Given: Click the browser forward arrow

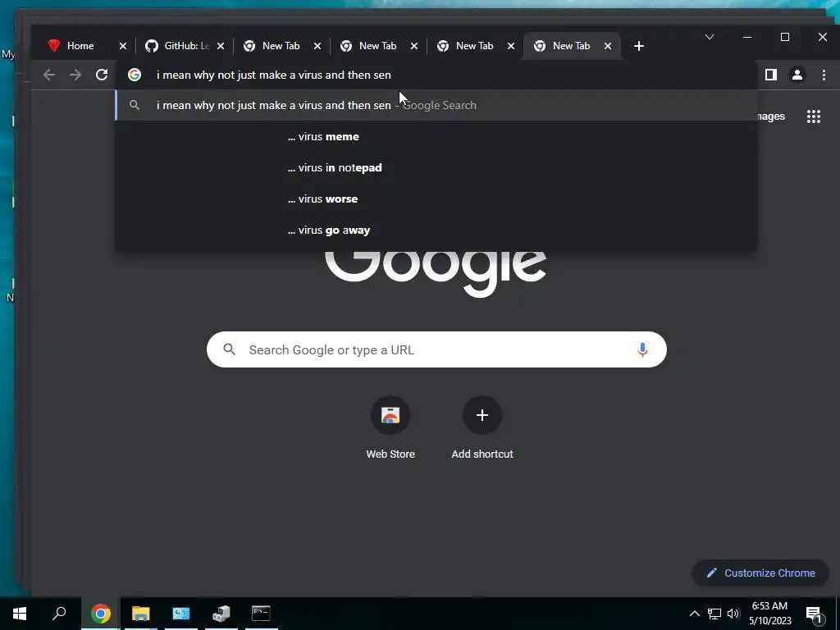Looking at the screenshot, I should (75, 75).
